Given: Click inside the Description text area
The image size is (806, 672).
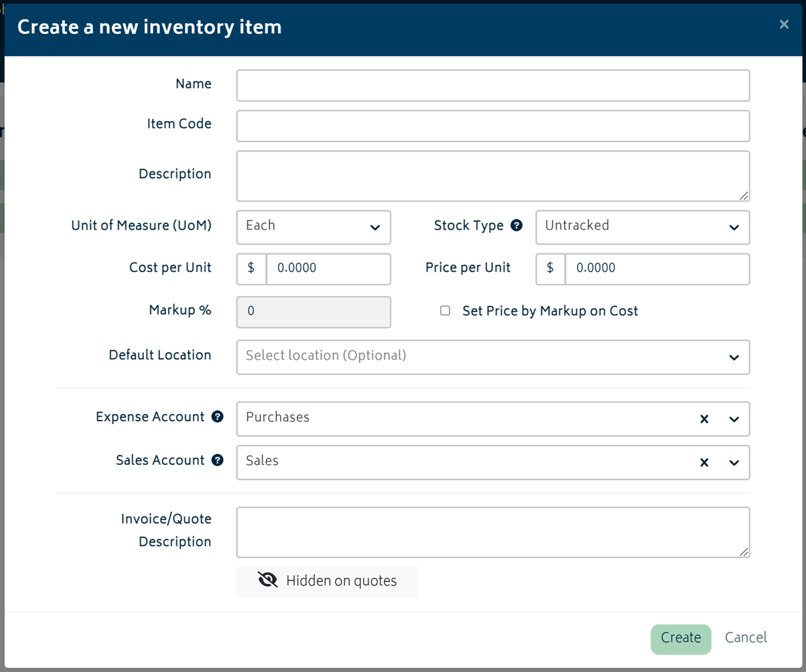Looking at the screenshot, I should pyautogui.click(x=492, y=174).
